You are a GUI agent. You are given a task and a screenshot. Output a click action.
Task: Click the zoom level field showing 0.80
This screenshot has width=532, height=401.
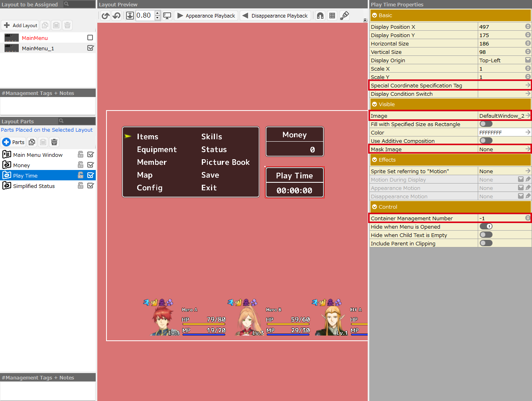pyautogui.click(x=144, y=15)
